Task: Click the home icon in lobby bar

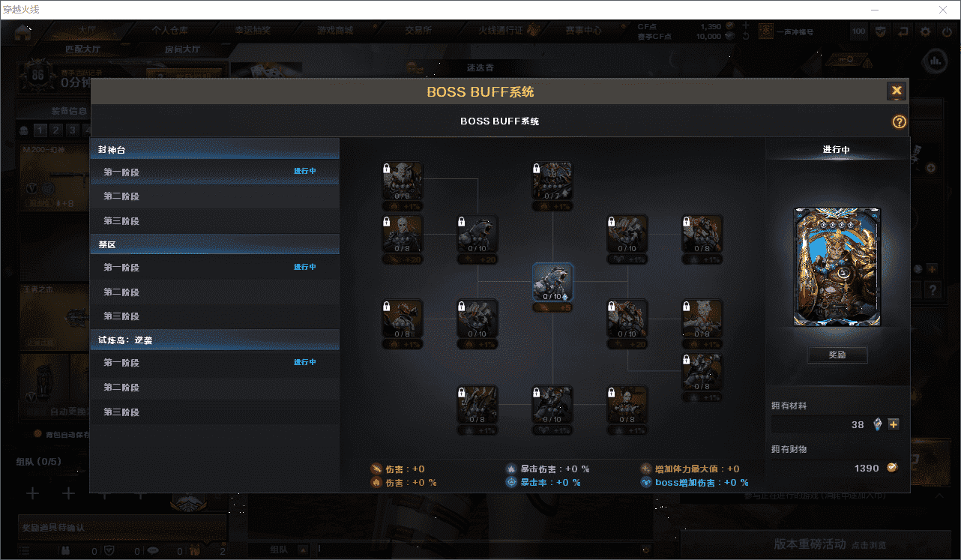Action: tap(23, 31)
